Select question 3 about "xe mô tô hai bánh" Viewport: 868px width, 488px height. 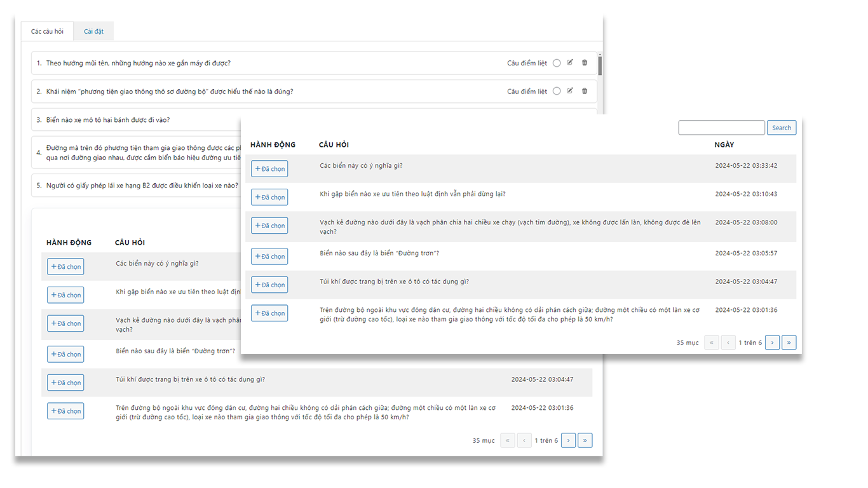[108, 120]
